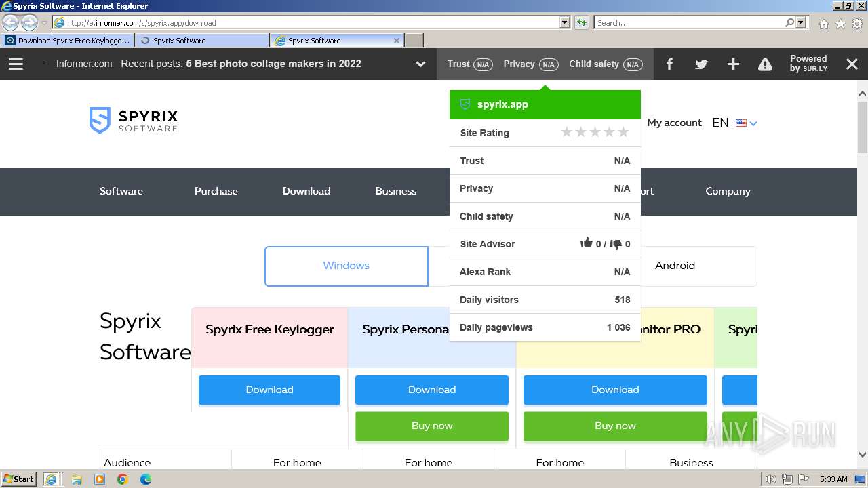This screenshot has width=868, height=488.
Task: Open Purchase nav menu
Action: pyautogui.click(x=216, y=191)
